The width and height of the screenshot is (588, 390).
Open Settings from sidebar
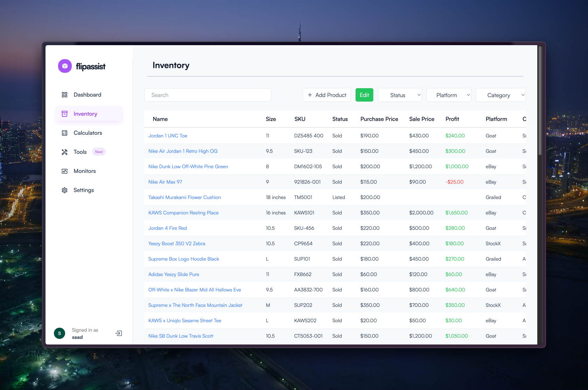(x=89, y=190)
